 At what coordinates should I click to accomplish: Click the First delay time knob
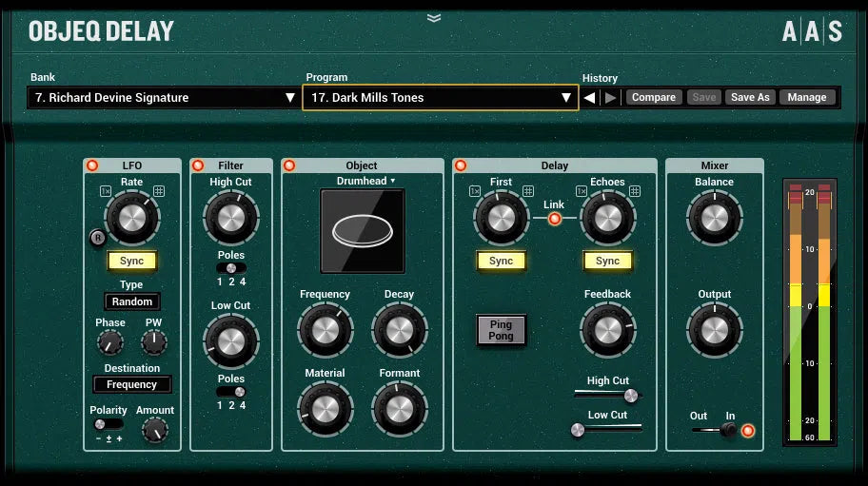click(501, 218)
